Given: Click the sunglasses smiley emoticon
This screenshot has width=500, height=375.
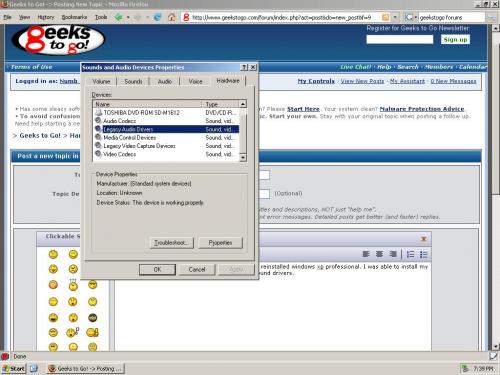Looking at the screenshot, I should (x=93, y=284).
